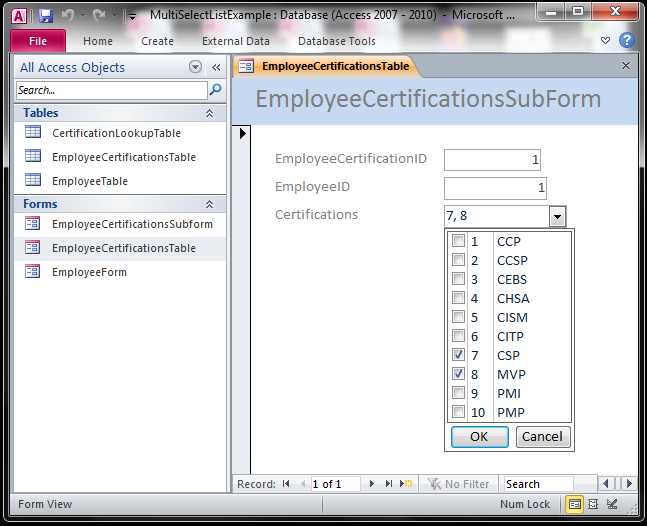Collapse the Forms group
Screen dimensions: 647x526
point(210,204)
